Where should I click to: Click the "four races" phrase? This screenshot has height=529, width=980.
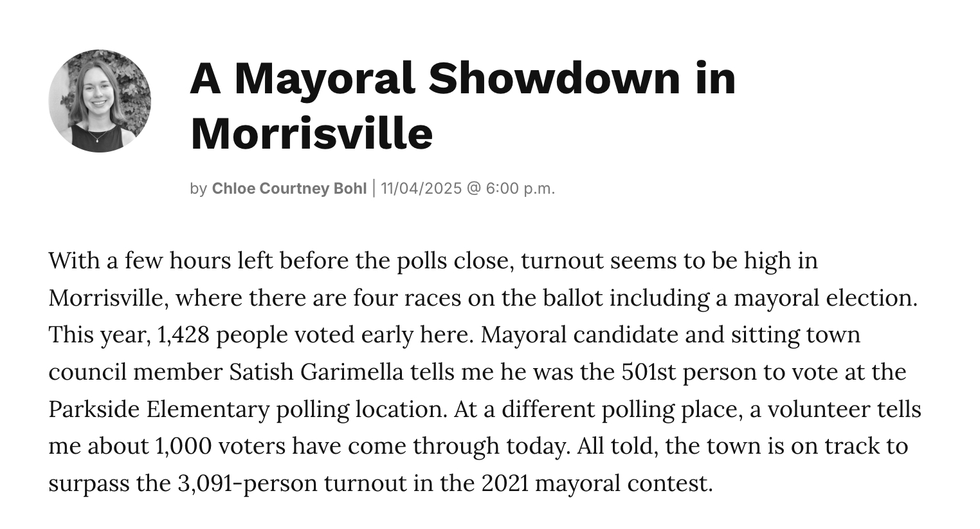pyautogui.click(x=407, y=298)
